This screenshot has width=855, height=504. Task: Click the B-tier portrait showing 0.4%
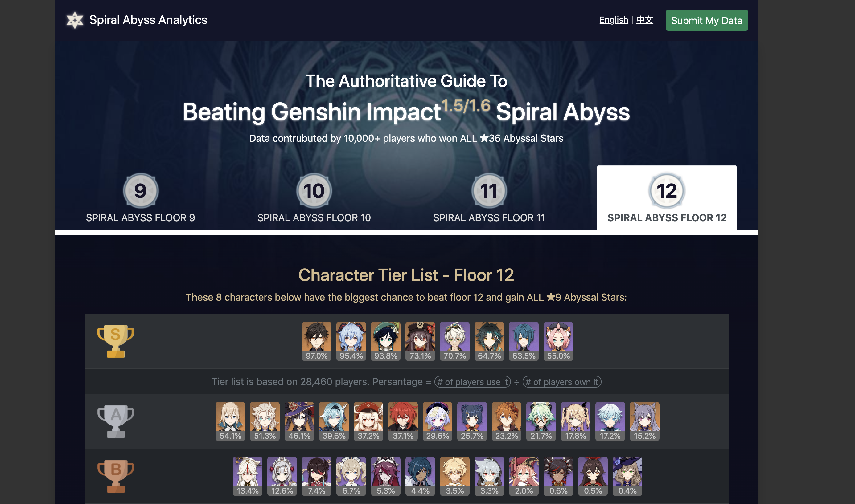click(x=627, y=476)
